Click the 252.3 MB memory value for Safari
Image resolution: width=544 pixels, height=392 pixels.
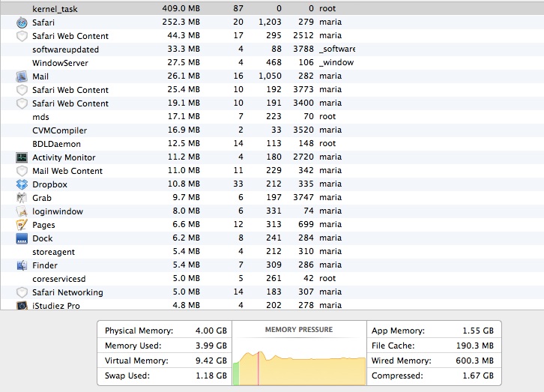pyautogui.click(x=181, y=22)
